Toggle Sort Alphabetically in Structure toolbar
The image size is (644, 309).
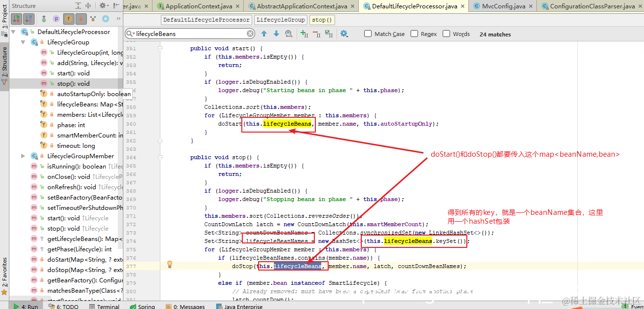click(29, 19)
